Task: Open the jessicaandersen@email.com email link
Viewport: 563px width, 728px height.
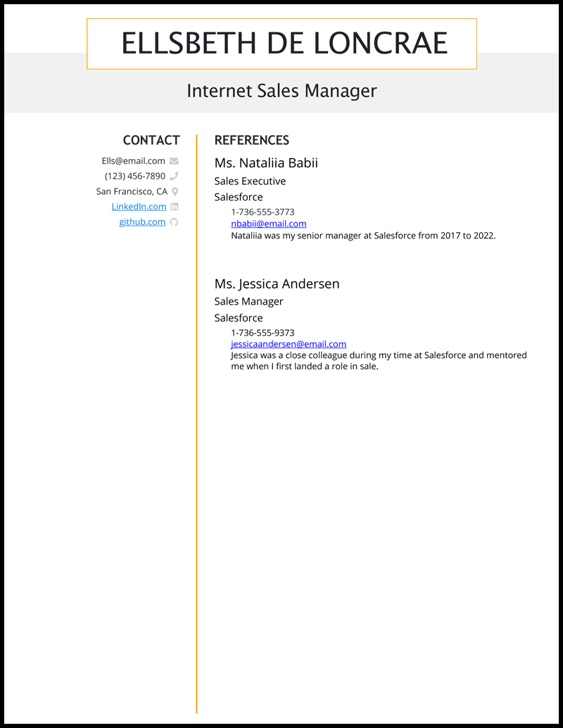Action: click(289, 344)
